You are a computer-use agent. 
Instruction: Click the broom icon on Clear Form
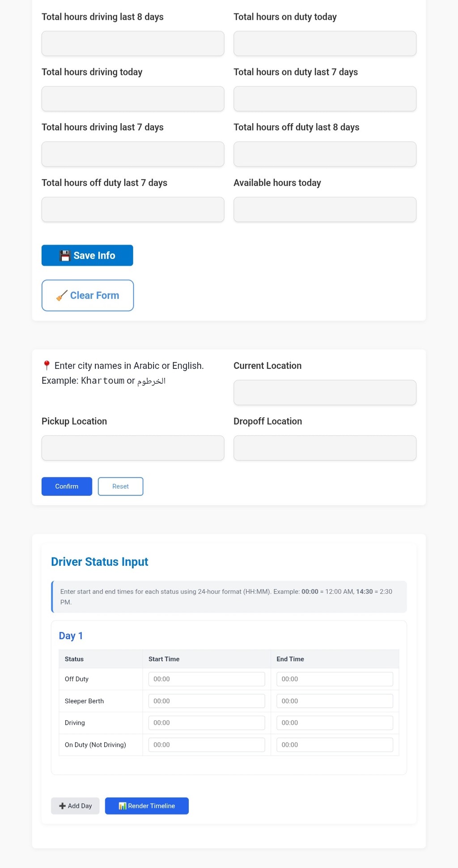[62, 295]
